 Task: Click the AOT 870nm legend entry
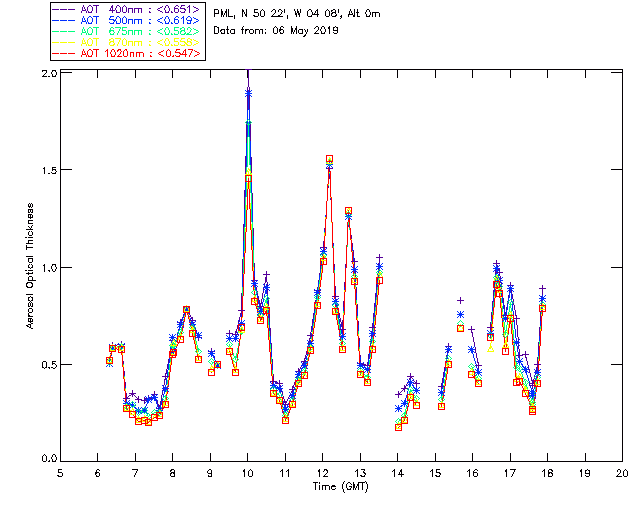point(127,42)
